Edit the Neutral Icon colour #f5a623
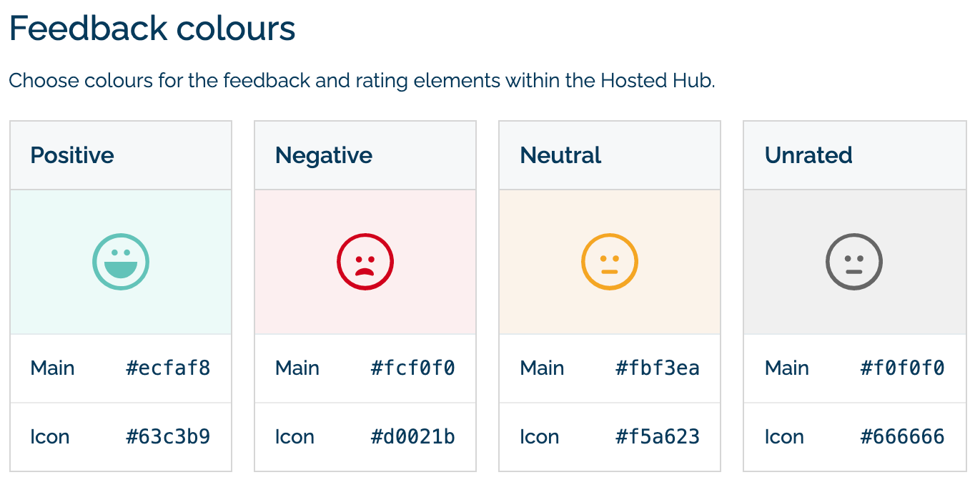The height and width of the screenshot is (495, 980). [658, 437]
